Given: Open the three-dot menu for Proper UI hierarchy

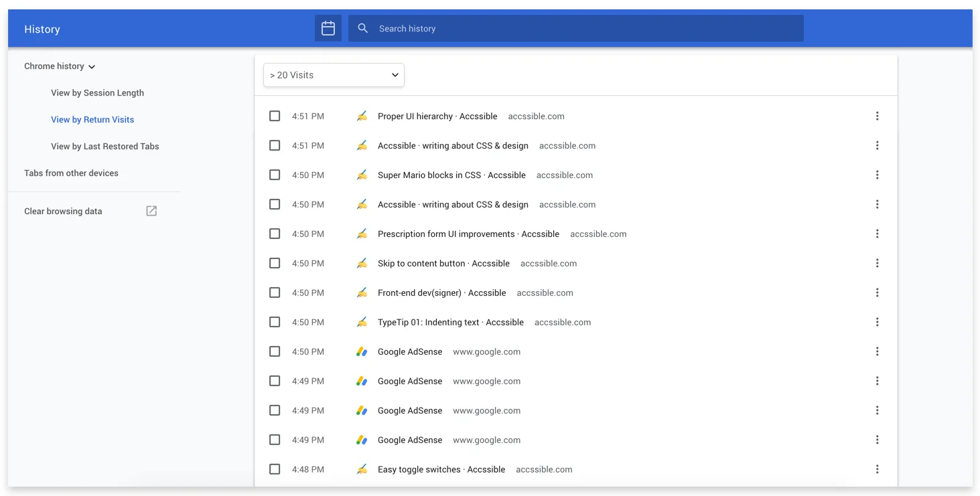Looking at the screenshot, I should [x=878, y=115].
